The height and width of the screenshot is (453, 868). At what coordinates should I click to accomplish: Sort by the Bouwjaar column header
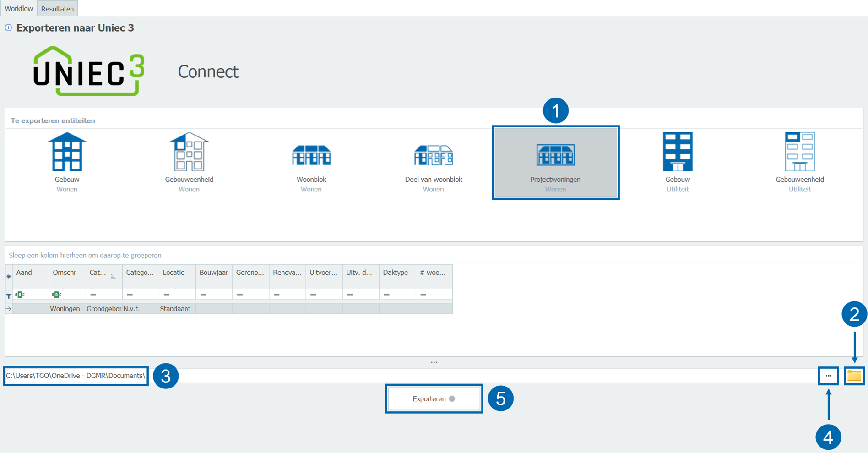[213, 273]
